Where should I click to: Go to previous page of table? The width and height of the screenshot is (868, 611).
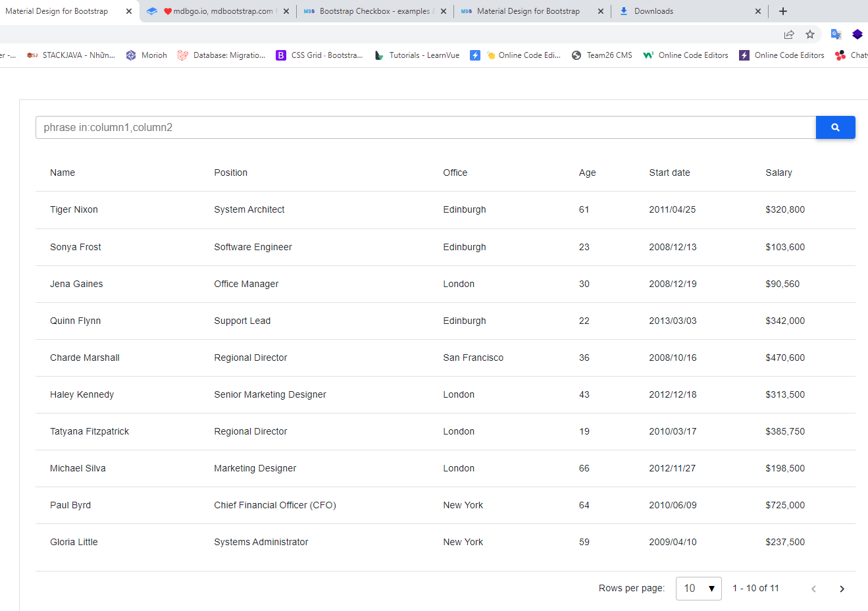(813, 589)
